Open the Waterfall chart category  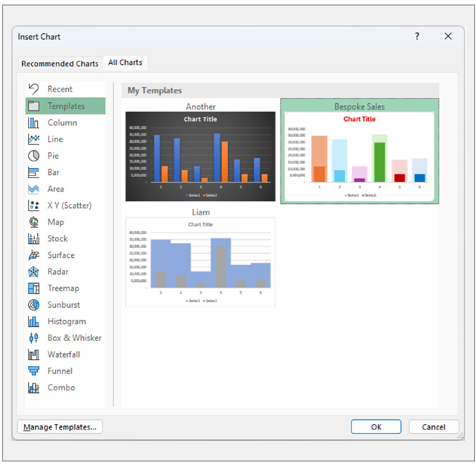point(34,354)
